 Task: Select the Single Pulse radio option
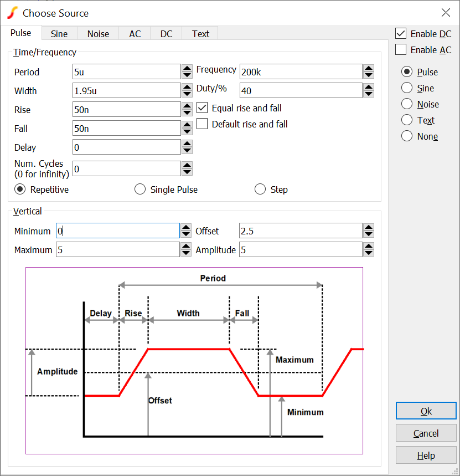[140, 190]
